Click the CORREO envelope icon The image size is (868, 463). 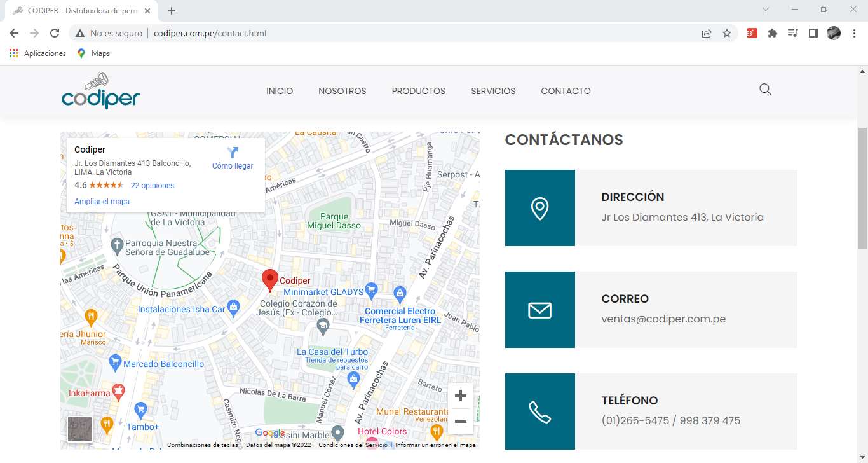(x=539, y=310)
